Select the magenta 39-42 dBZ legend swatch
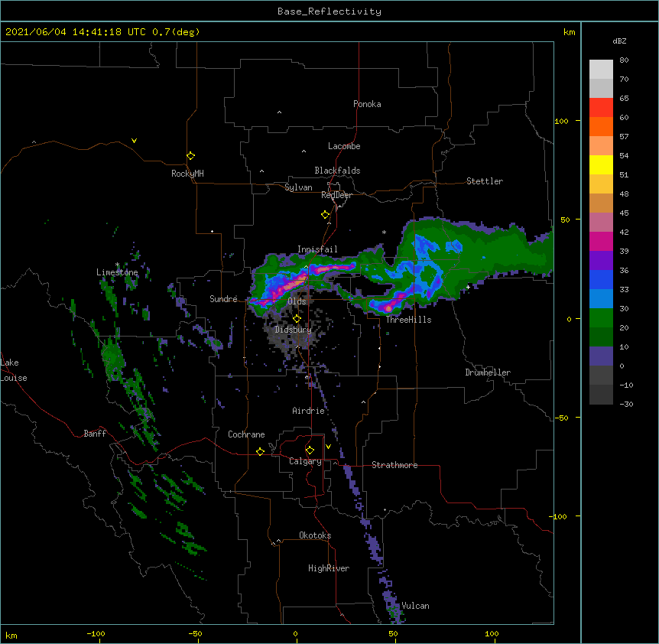 tap(601, 241)
